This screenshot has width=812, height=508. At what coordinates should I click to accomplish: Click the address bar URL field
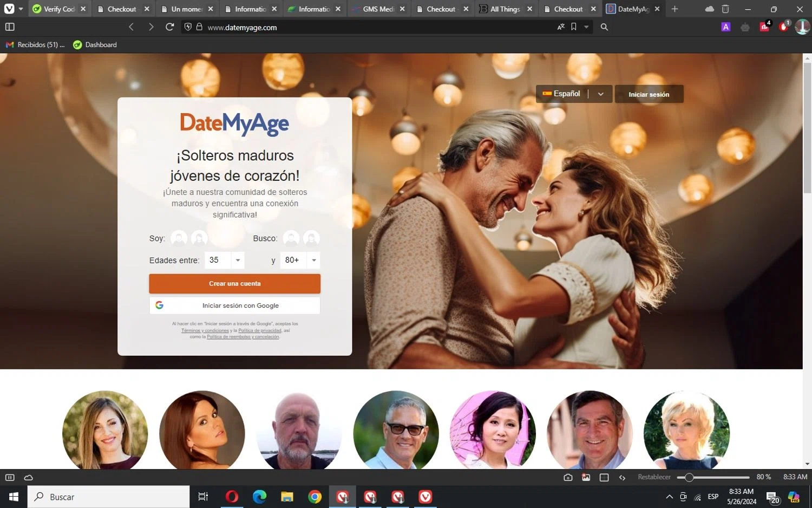pyautogui.click(x=379, y=27)
